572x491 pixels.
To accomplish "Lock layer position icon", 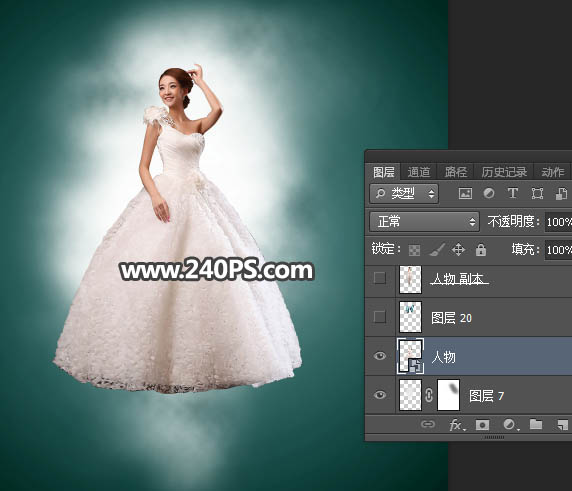I will point(458,250).
